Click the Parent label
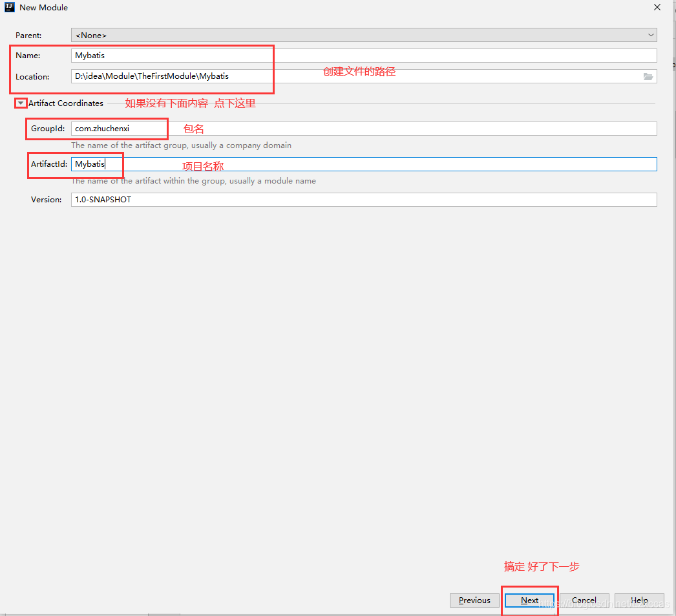This screenshot has height=616, width=676. (x=28, y=36)
